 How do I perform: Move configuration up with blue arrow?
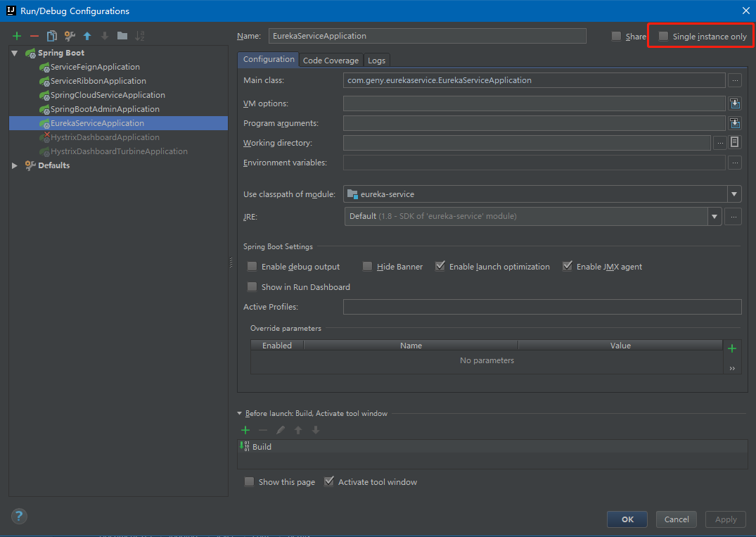pos(87,36)
